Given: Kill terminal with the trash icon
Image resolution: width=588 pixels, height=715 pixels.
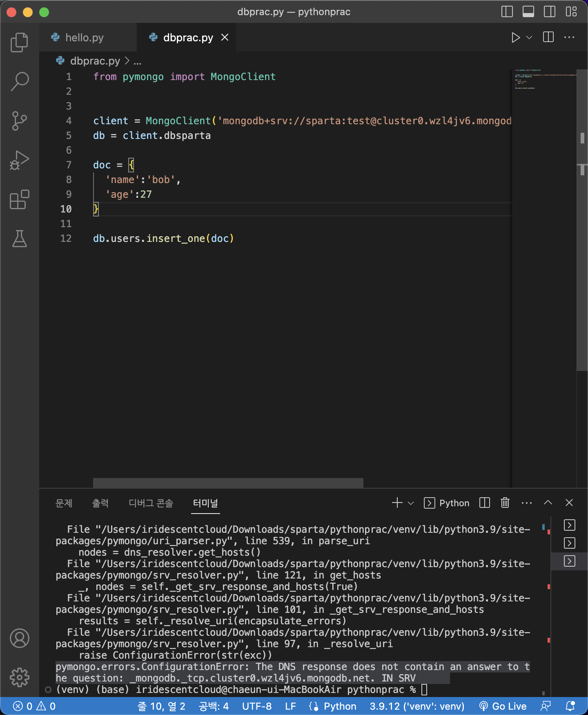Looking at the screenshot, I should point(505,503).
